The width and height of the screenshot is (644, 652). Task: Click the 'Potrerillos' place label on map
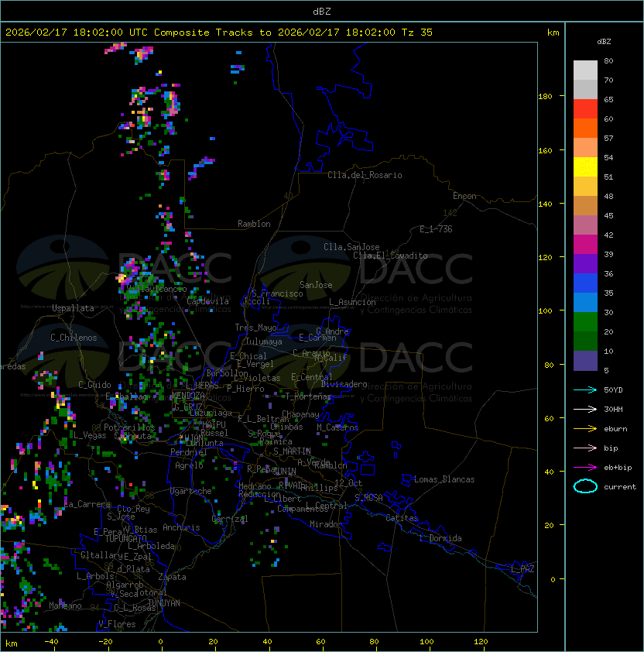point(129,427)
